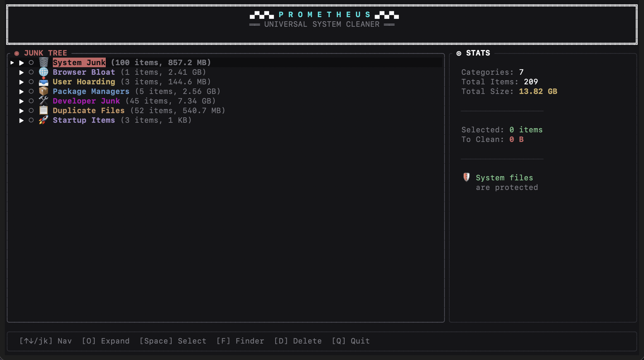Click the JUNK TREE panel header
This screenshot has width=644, height=360.
[46, 53]
